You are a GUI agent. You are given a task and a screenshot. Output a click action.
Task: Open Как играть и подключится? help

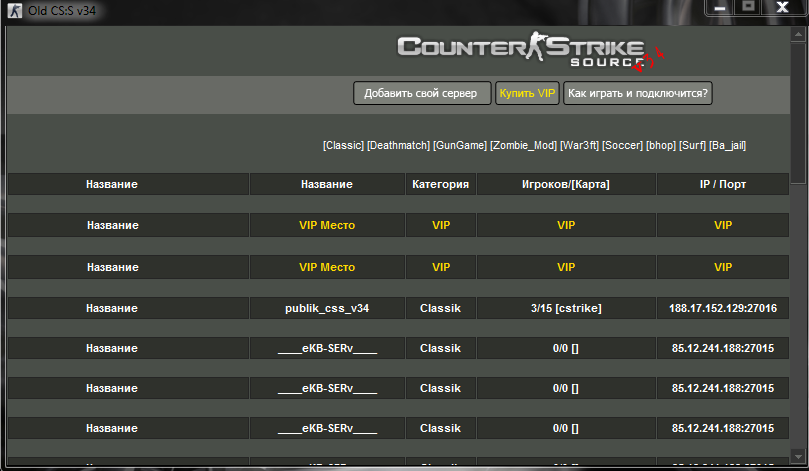click(x=637, y=93)
